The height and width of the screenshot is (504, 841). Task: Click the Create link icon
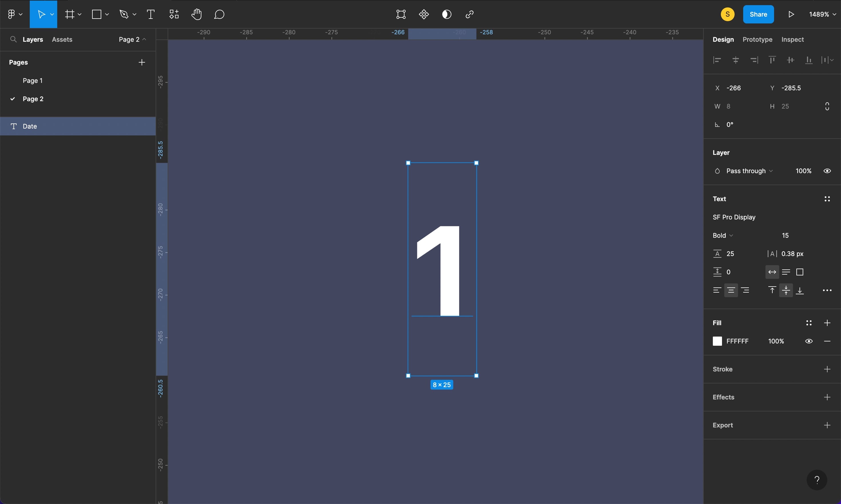coord(469,14)
